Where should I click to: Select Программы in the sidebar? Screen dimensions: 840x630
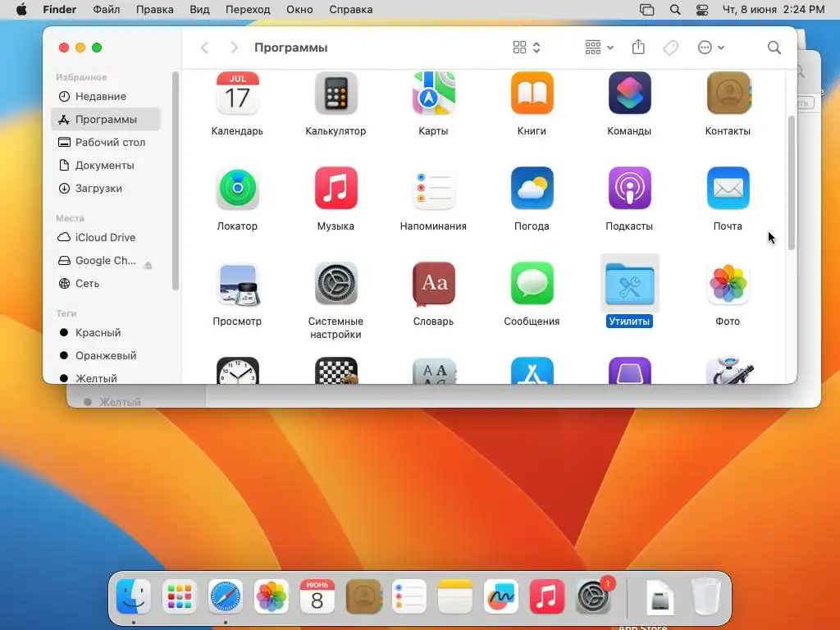tap(106, 120)
